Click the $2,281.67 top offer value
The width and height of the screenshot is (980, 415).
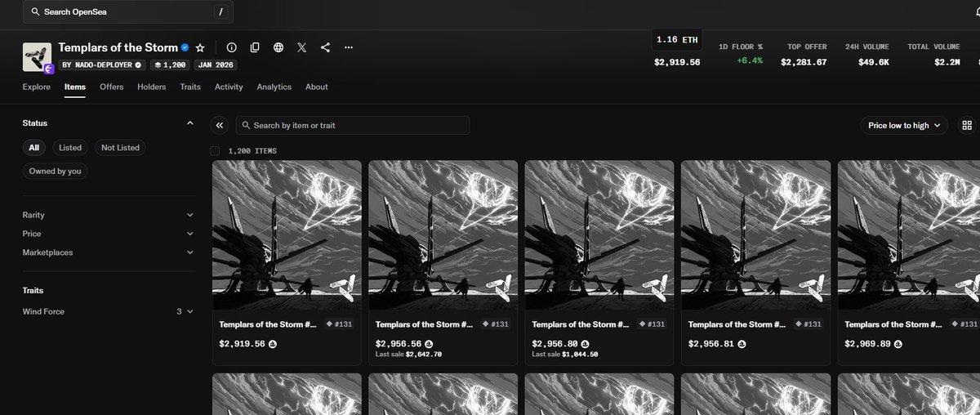pyautogui.click(x=804, y=62)
